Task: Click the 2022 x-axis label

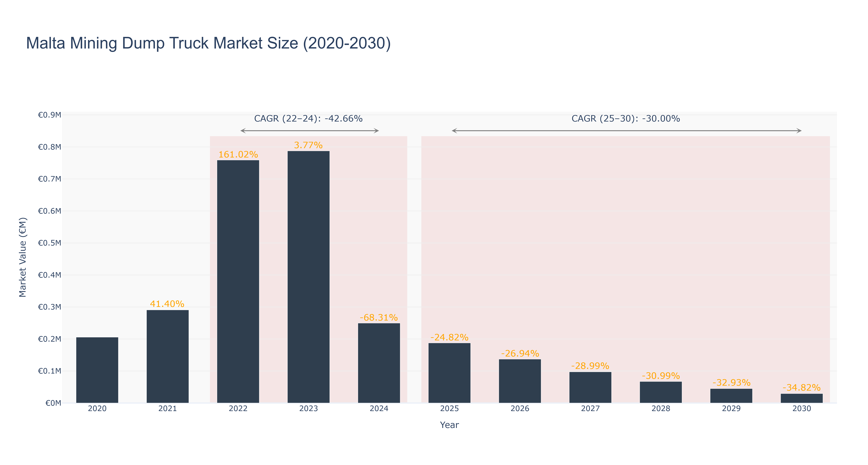Action: pos(238,408)
